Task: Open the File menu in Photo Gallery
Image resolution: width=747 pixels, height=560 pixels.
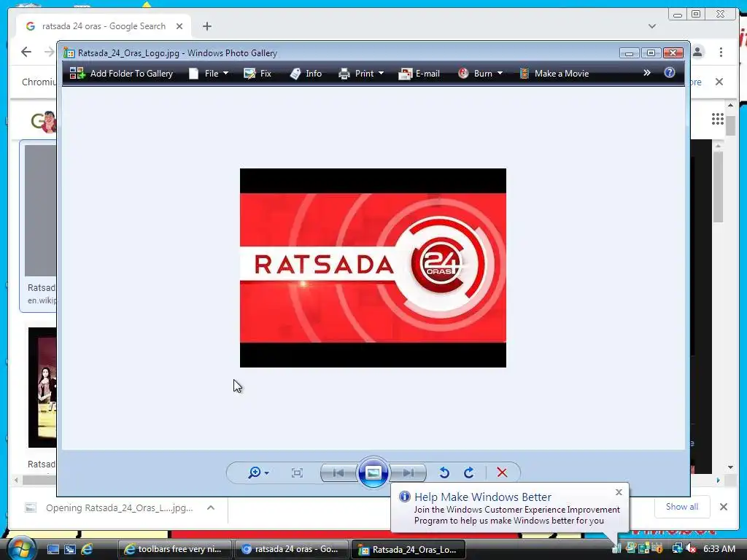Action: [x=209, y=74]
